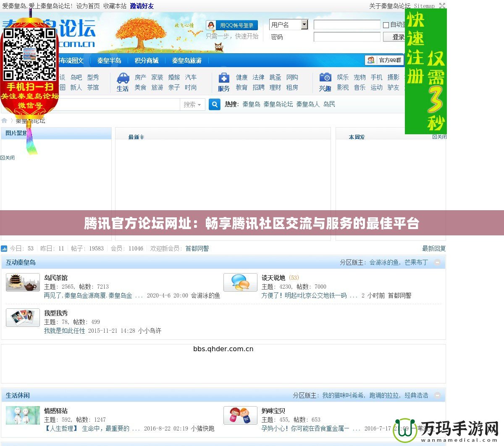Open the 租房 category link
Screen dimensions: 504x446
[x=292, y=87]
